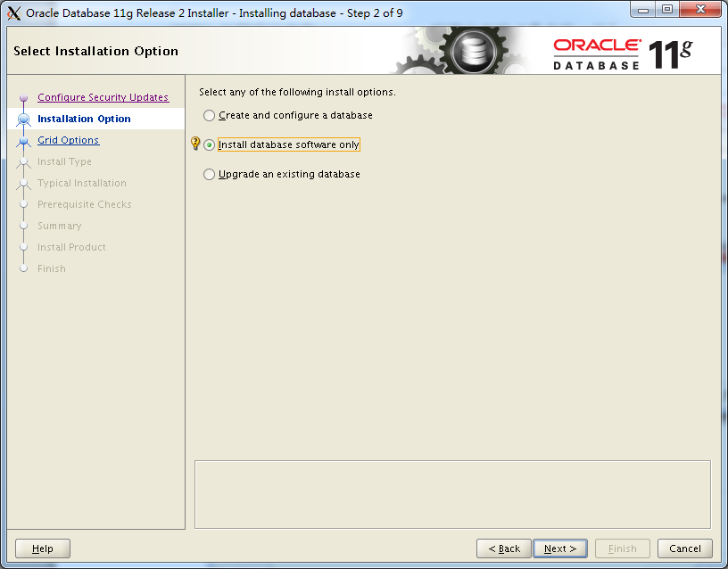Select Installation Option step in sidebar

[84, 119]
